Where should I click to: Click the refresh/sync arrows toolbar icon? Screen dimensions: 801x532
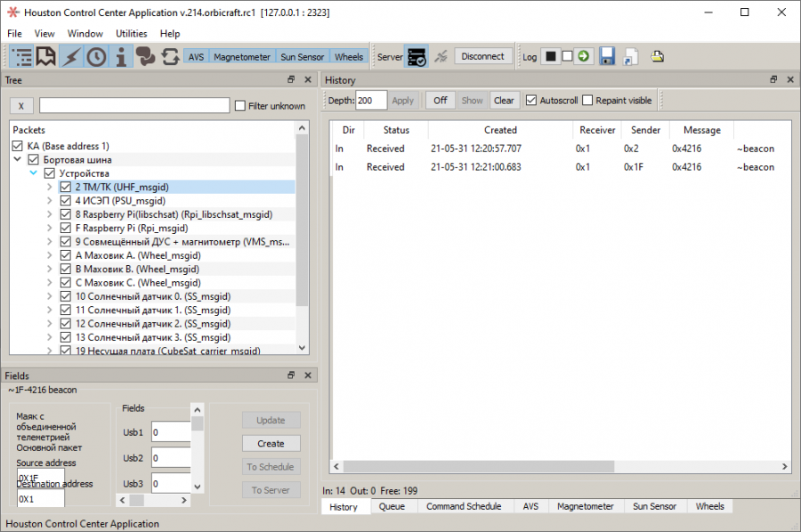171,55
